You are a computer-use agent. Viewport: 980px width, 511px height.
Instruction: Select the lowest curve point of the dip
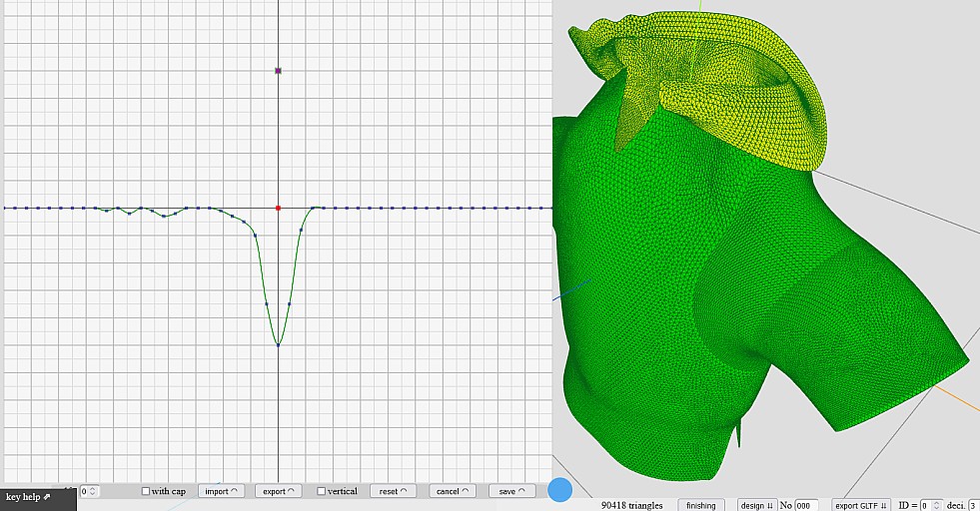click(x=278, y=344)
